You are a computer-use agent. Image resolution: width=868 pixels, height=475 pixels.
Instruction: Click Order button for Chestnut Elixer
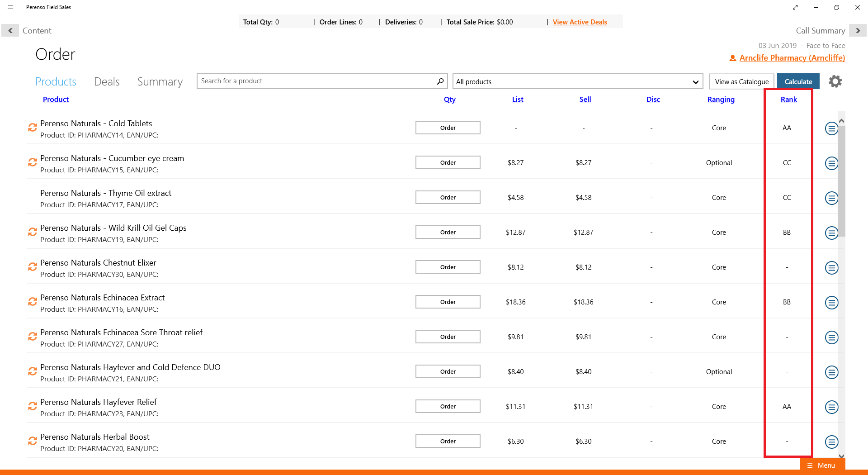448,267
